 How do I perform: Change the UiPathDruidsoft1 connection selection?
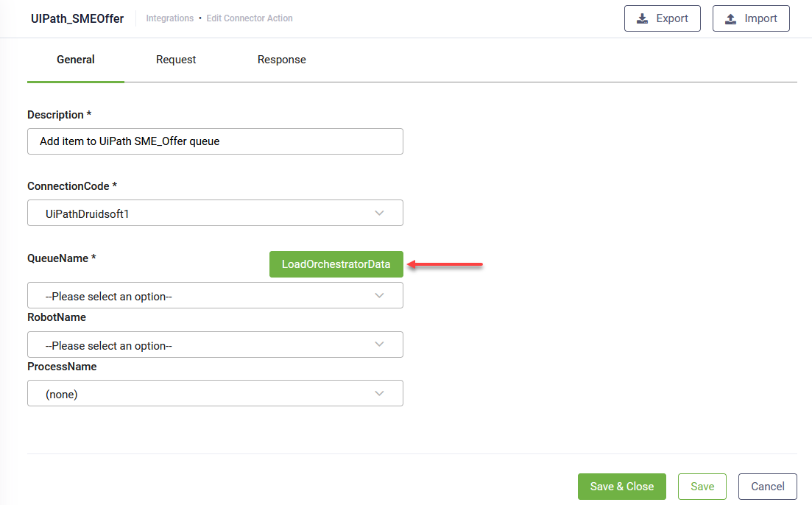(215, 213)
